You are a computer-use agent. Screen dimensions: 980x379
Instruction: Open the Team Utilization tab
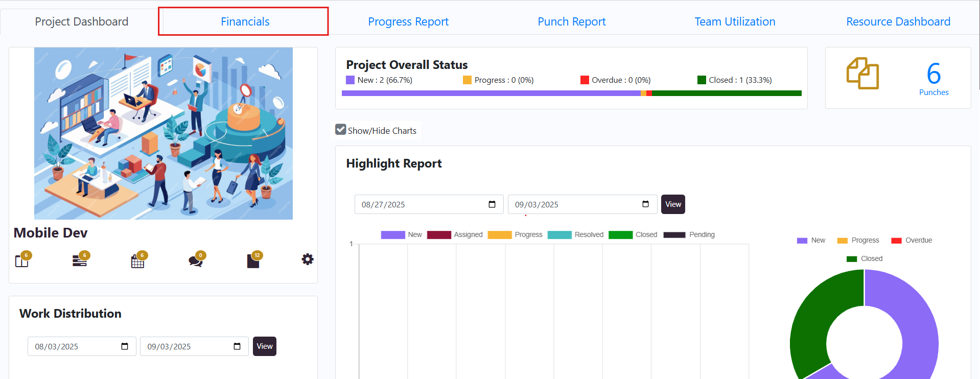click(735, 21)
